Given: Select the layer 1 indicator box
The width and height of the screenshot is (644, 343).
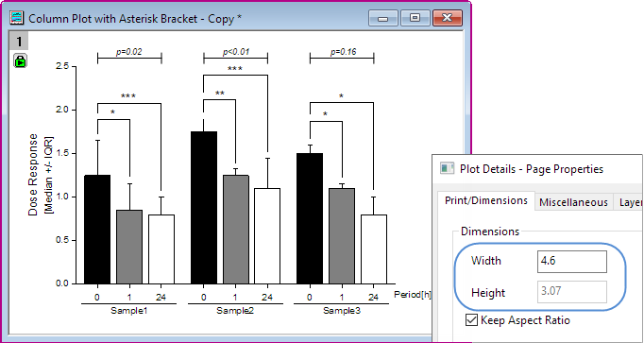Looking at the screenshot, I should point(19,41).
